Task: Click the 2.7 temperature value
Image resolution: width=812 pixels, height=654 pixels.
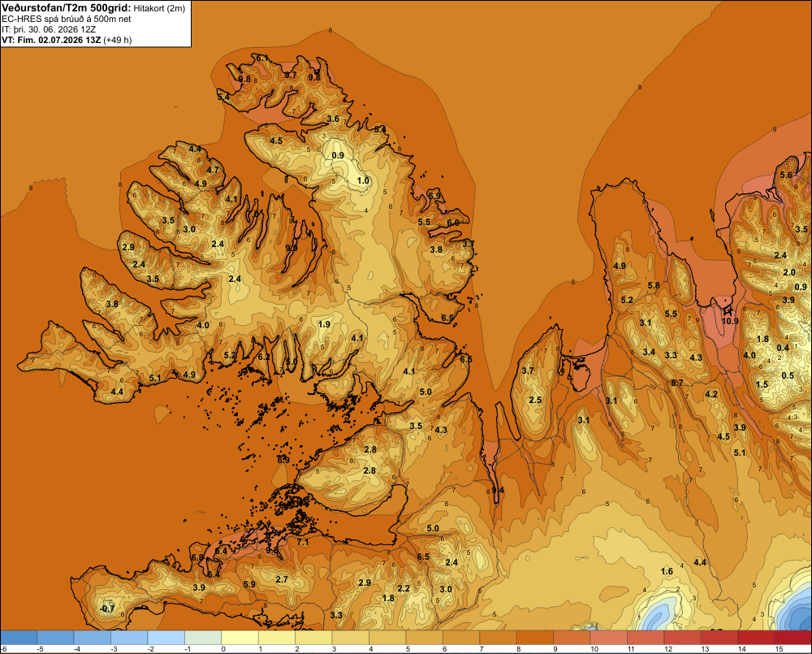Action: click(282, 579)
